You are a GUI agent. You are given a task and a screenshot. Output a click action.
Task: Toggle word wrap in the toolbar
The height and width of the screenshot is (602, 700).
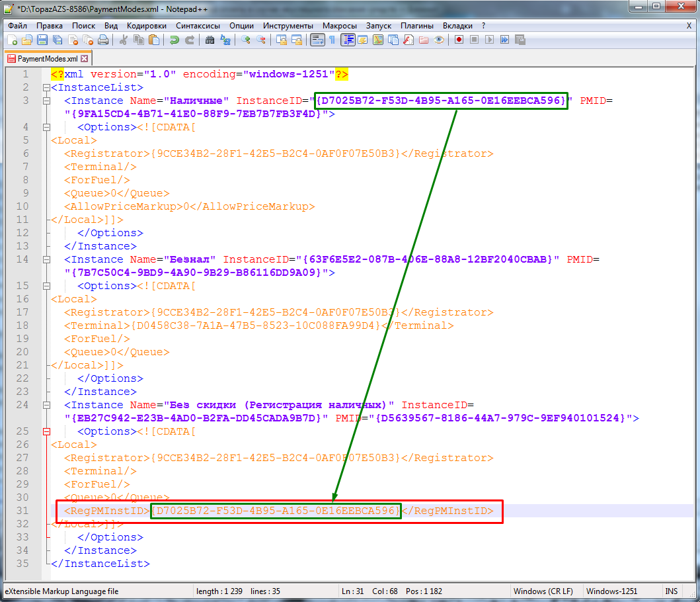pyautogui.click(x=317, y=40)
